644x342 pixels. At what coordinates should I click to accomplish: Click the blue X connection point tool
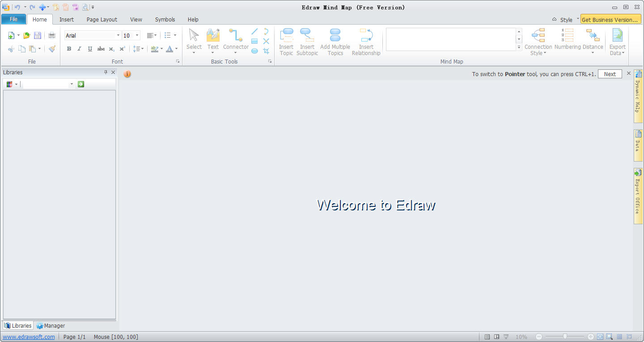tap(266, 41)
